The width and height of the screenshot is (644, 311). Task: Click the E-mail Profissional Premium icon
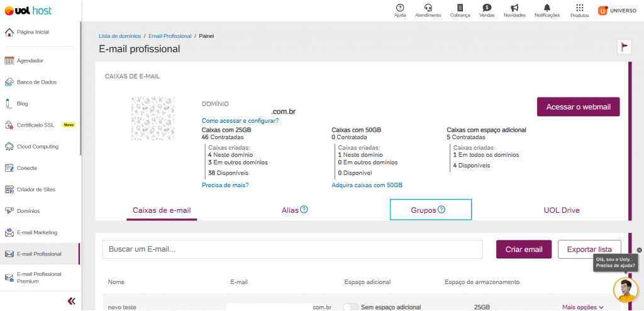click(x=9, y=278)
